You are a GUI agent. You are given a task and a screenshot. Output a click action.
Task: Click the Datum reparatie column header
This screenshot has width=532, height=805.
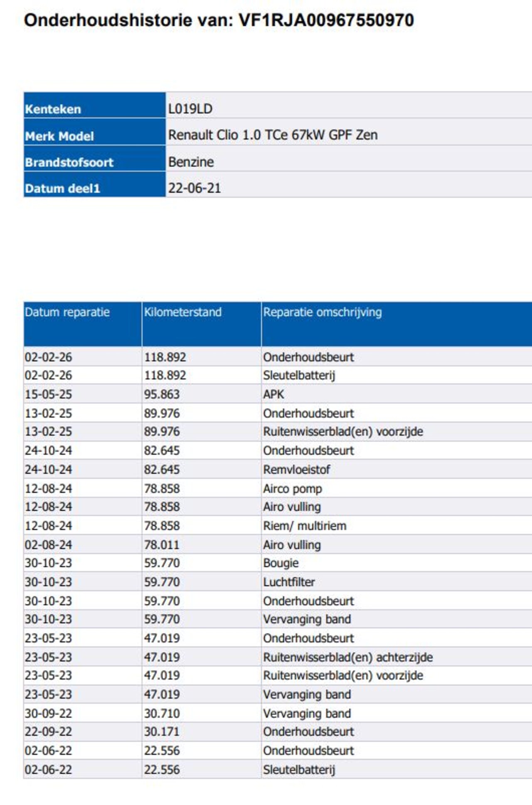[67, 312]
